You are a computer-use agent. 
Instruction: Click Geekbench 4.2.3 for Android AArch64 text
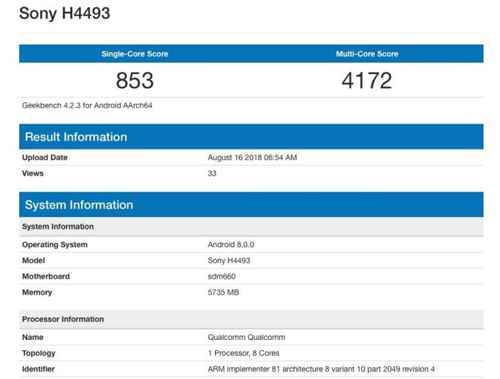coord(87,105)
